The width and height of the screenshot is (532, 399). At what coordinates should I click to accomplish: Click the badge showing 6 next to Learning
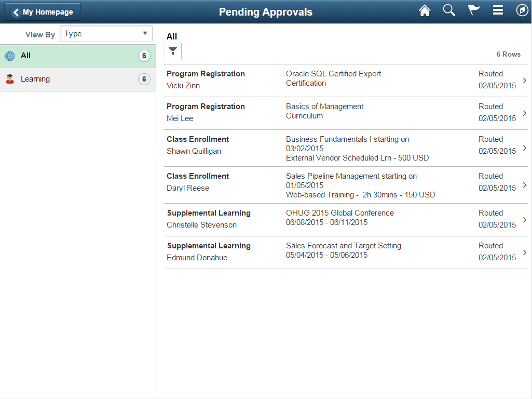point(144,79)
